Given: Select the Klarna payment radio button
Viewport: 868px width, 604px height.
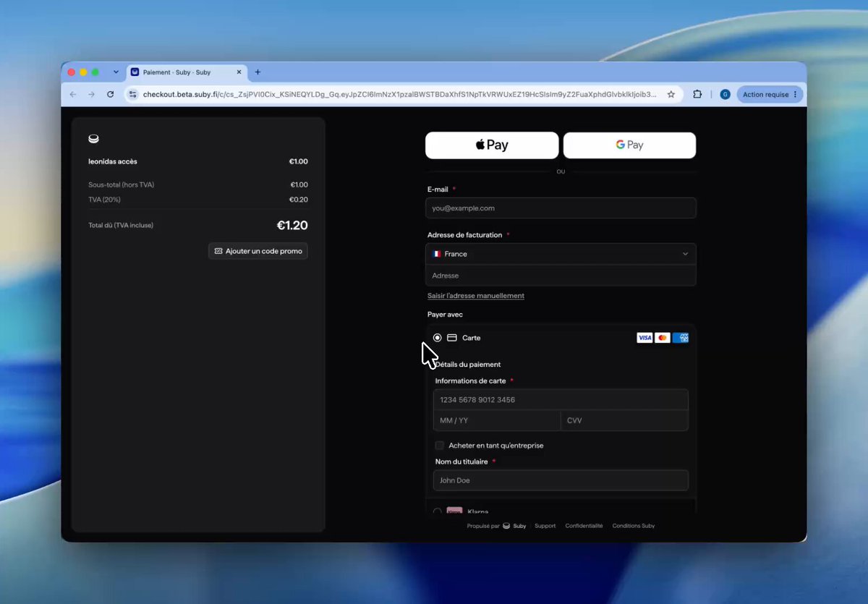Looking at the screenshot, I should tap(438, 511).
